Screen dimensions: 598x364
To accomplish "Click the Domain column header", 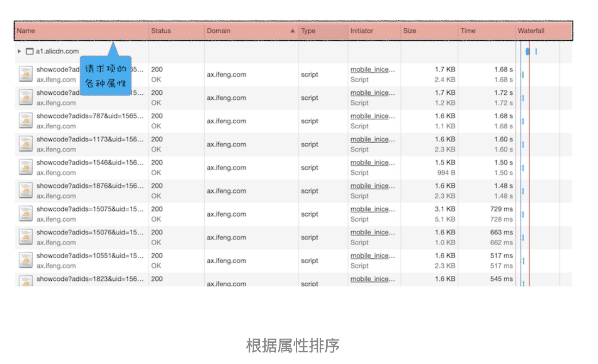I will point(219,31).
